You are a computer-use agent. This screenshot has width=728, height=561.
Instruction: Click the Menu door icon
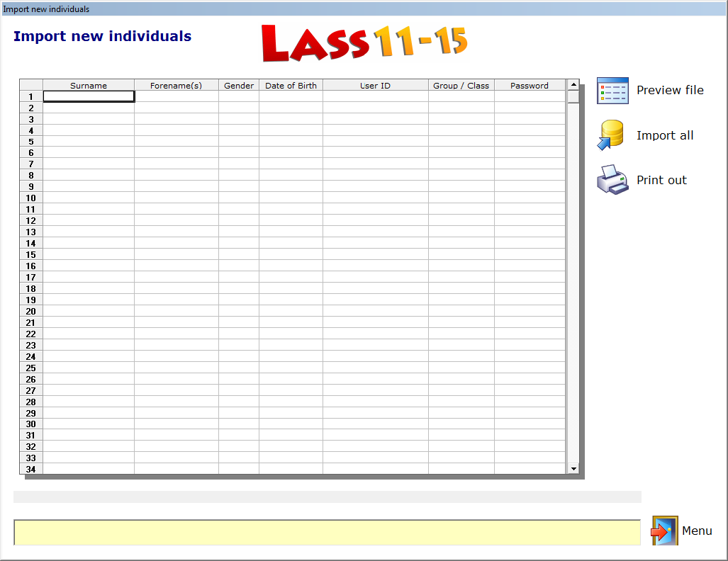[x=664, y=531]
